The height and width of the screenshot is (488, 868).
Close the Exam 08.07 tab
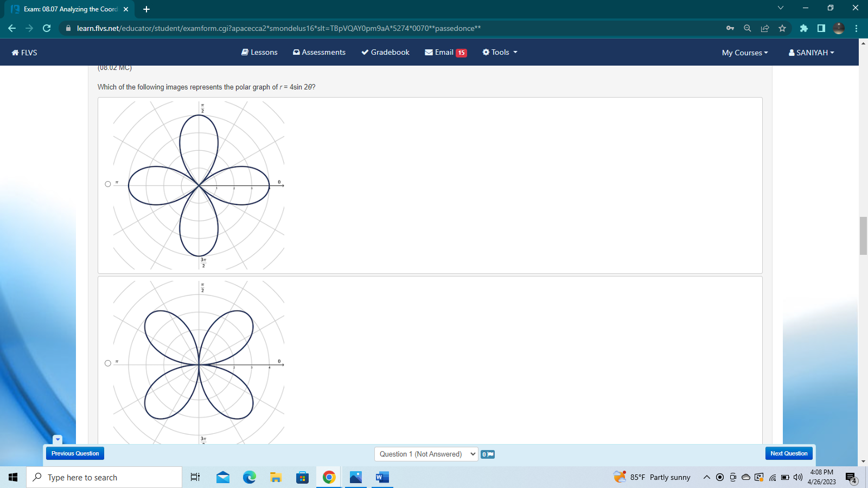pyautogui.click(x=126, y=9)
